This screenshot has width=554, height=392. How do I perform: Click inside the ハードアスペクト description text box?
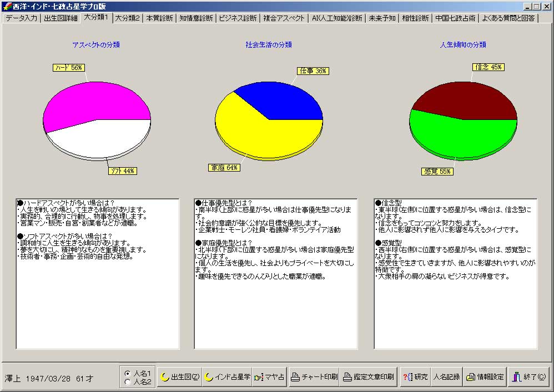point(98,274)
